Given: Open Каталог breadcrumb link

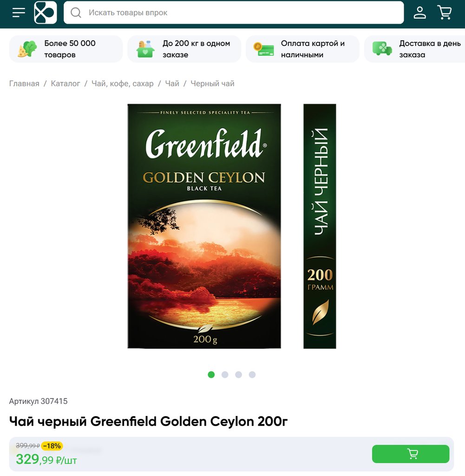Looking at the screenshot, I should point(65,84).
